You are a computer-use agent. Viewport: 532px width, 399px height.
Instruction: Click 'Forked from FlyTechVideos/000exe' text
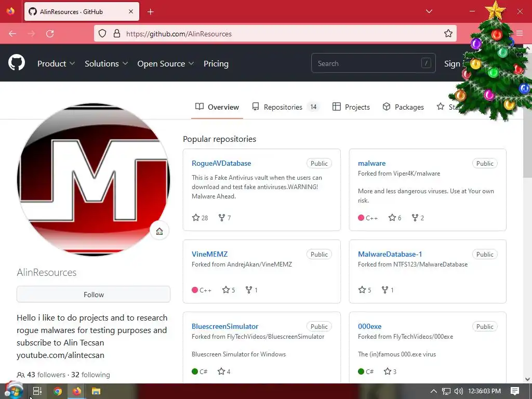point(405,337)
